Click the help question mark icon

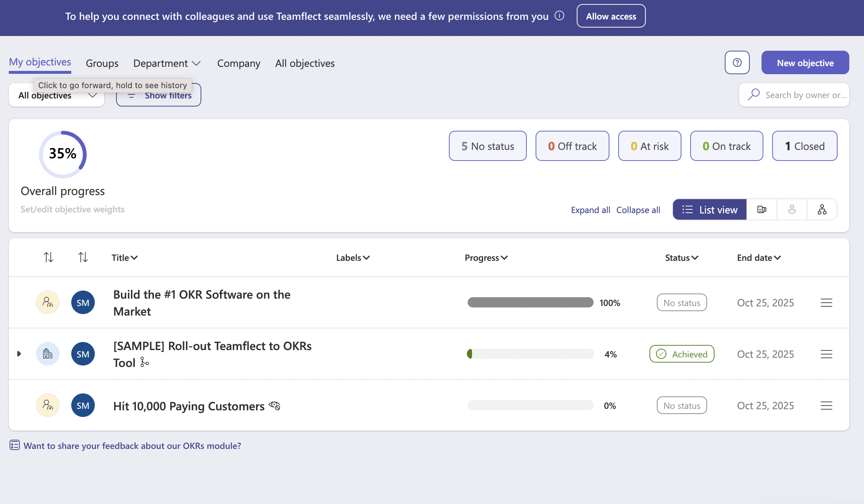coord(737,62)
